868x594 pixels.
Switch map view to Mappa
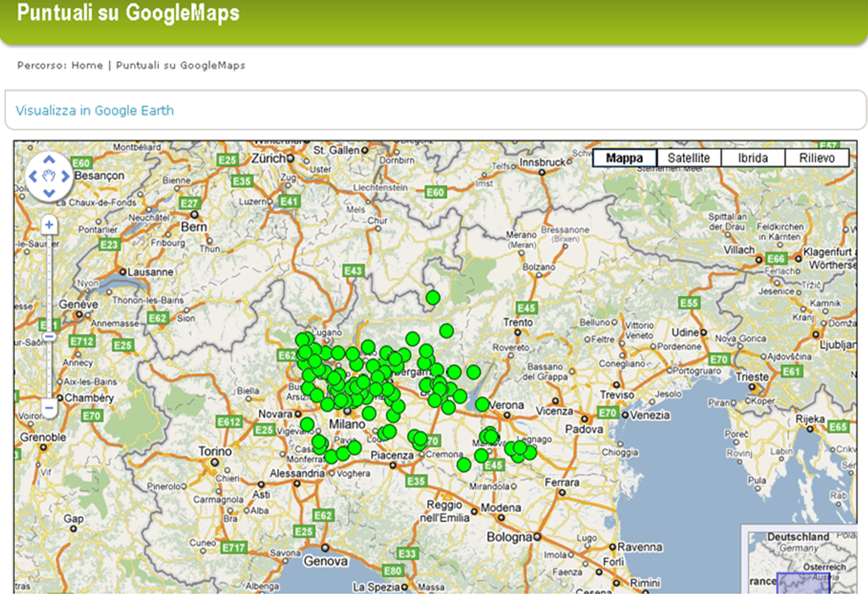[625, 158]
